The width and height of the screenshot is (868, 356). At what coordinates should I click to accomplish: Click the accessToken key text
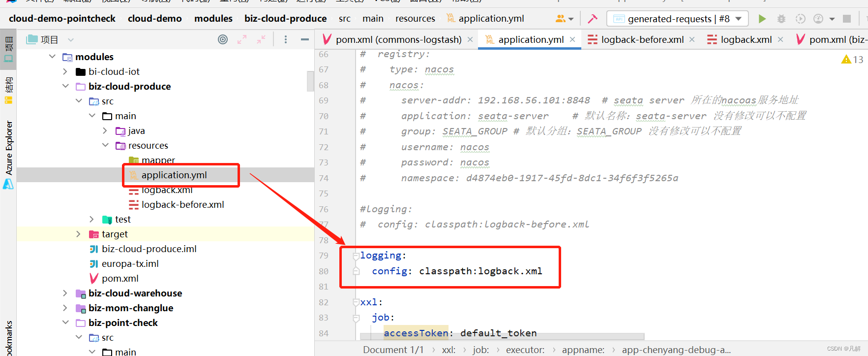(416, 333)
